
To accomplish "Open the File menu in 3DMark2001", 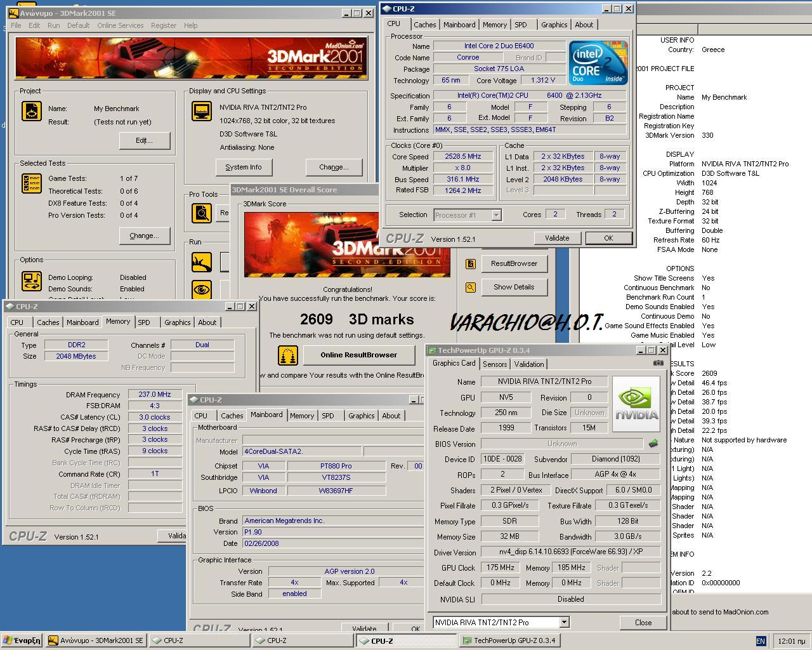I will [16, 25].
